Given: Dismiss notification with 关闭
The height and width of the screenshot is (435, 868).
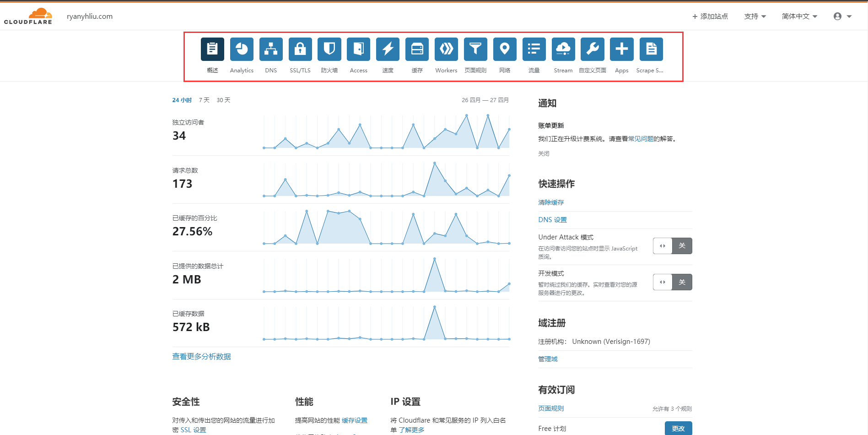Looking at the screenshot, I should (x=544, y=153).
